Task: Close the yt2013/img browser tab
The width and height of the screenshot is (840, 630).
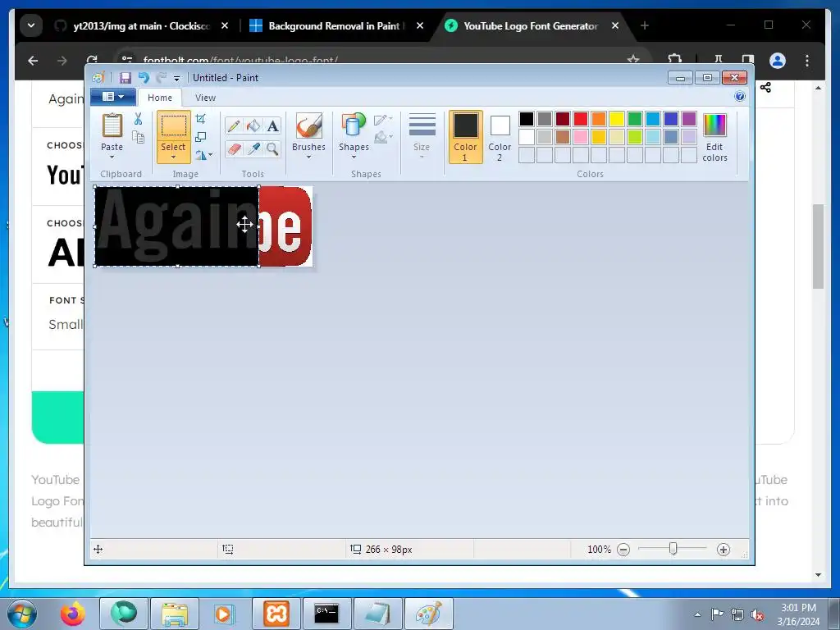Action: (x=225, y=25)
